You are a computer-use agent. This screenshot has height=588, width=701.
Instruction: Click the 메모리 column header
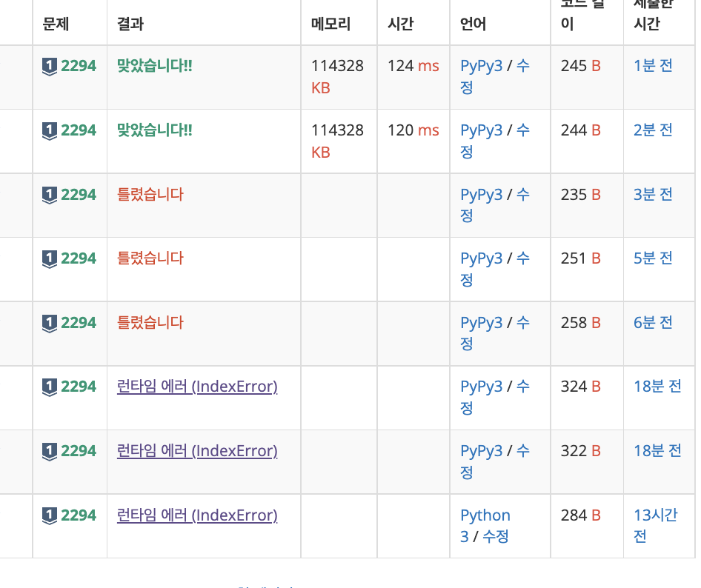pyautogui.click(x=330, y=24)
